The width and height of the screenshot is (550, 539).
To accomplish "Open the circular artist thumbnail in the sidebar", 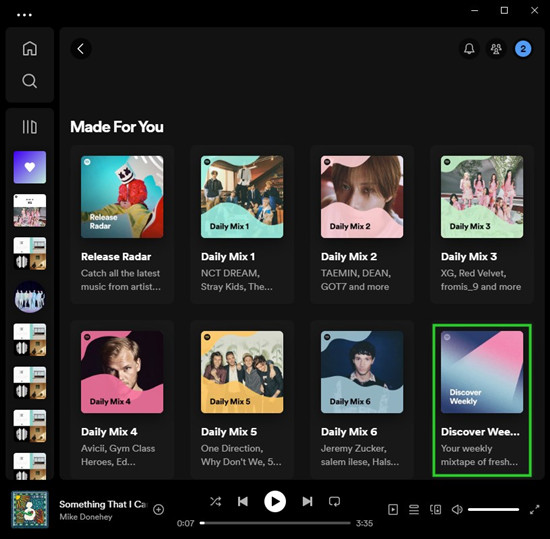I will coord(30,297).
